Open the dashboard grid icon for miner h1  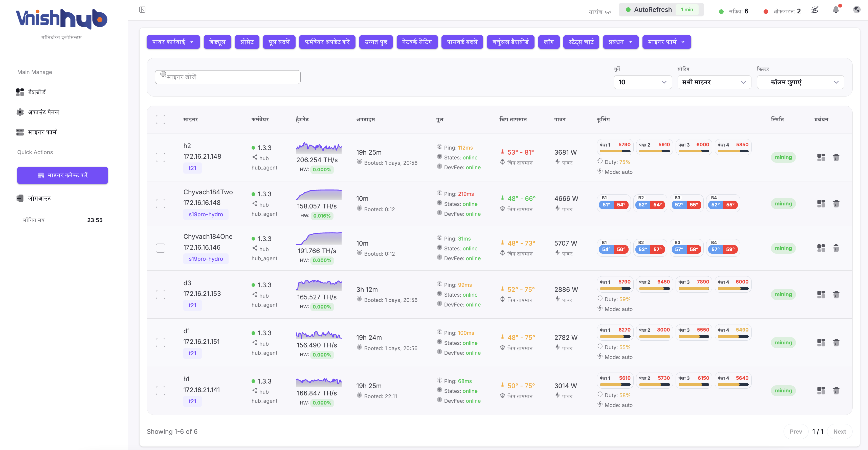(x=821, y=391)
